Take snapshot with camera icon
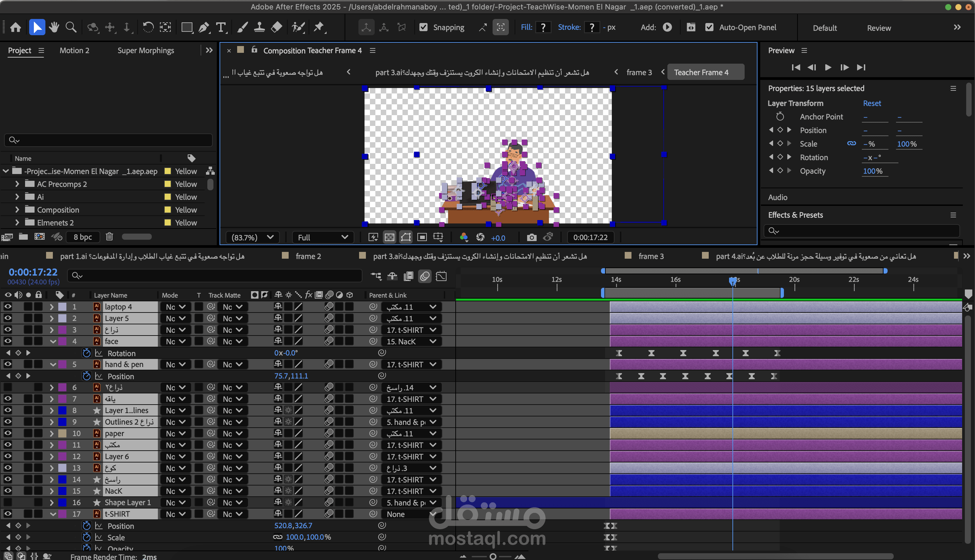Image resolution: width=975 pixels, height=560 pixels. pos(531,237)
